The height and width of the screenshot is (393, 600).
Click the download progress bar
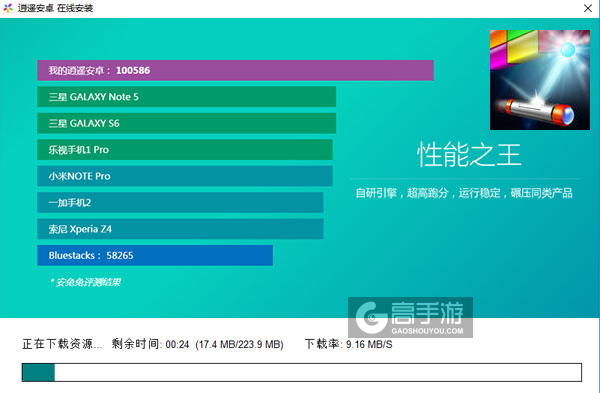click(302, 372)
